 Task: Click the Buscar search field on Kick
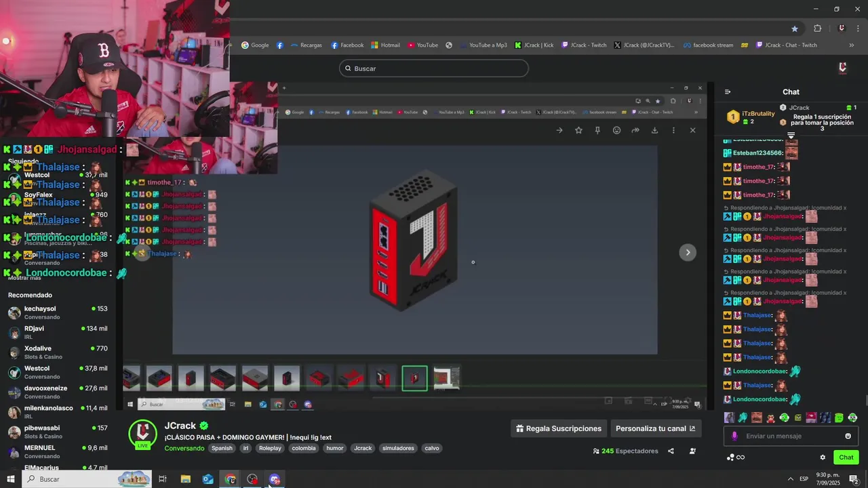434,68
